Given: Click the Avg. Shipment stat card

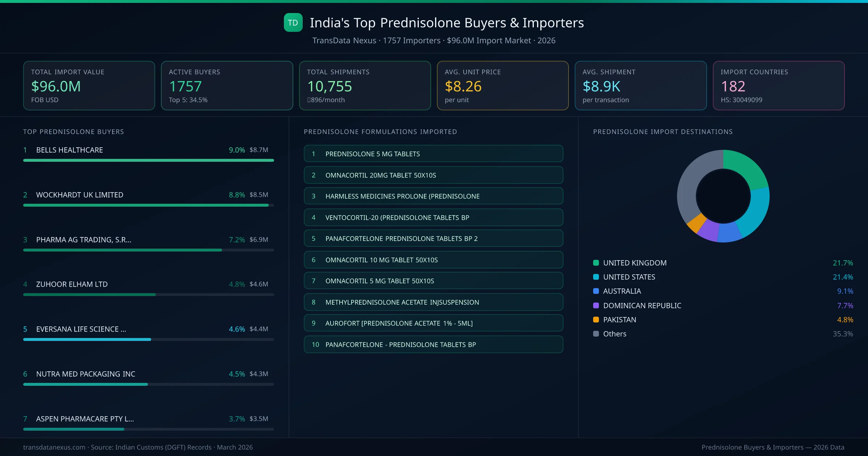Looking at the screenshot, I should pyautogui.click(x=641, y=85).
